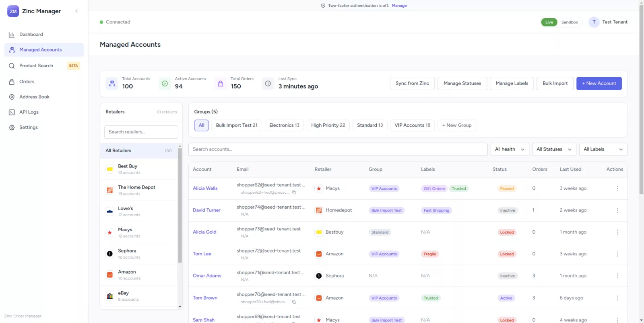Open Managed Accounts in the sidebar
The height and width of the screenshot is (323, 644).
tap(44, 50)
